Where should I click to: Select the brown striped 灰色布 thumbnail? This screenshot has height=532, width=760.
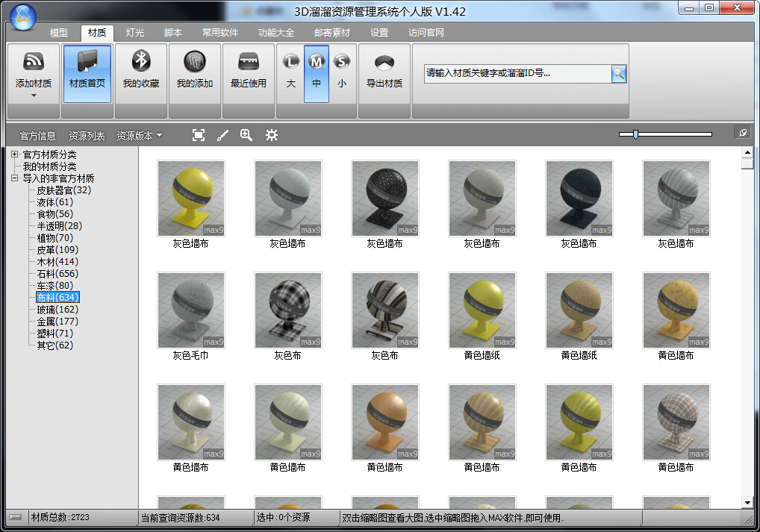384,310
